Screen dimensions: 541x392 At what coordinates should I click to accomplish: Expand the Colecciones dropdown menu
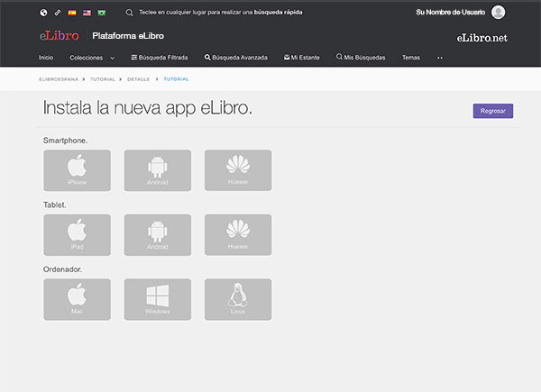[x=92, y=58]
